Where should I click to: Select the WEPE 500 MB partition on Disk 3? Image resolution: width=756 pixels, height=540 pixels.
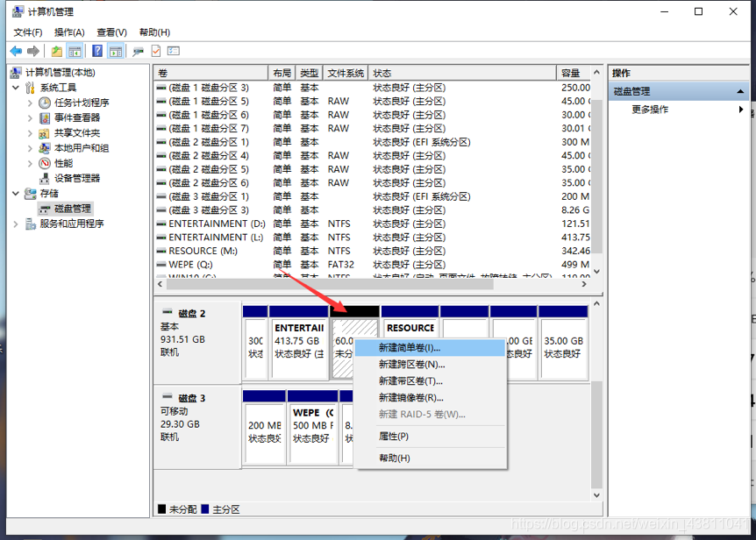(x=312, y=428)
